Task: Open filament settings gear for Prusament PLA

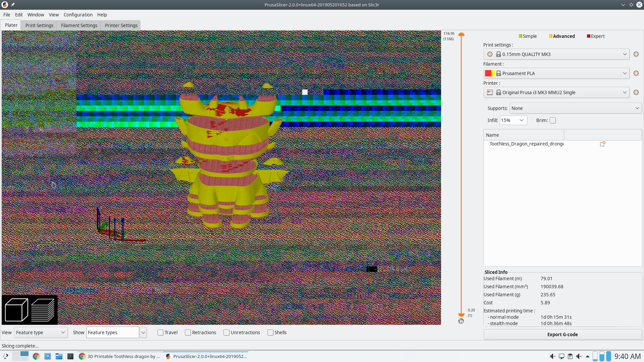Action: tap(636, 73)
